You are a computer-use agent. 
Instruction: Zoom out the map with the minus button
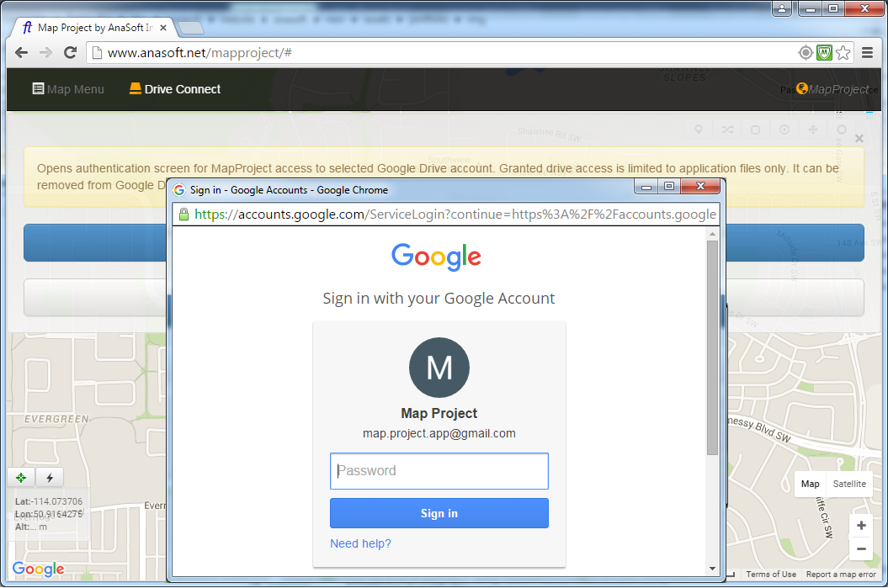(861, 549)
